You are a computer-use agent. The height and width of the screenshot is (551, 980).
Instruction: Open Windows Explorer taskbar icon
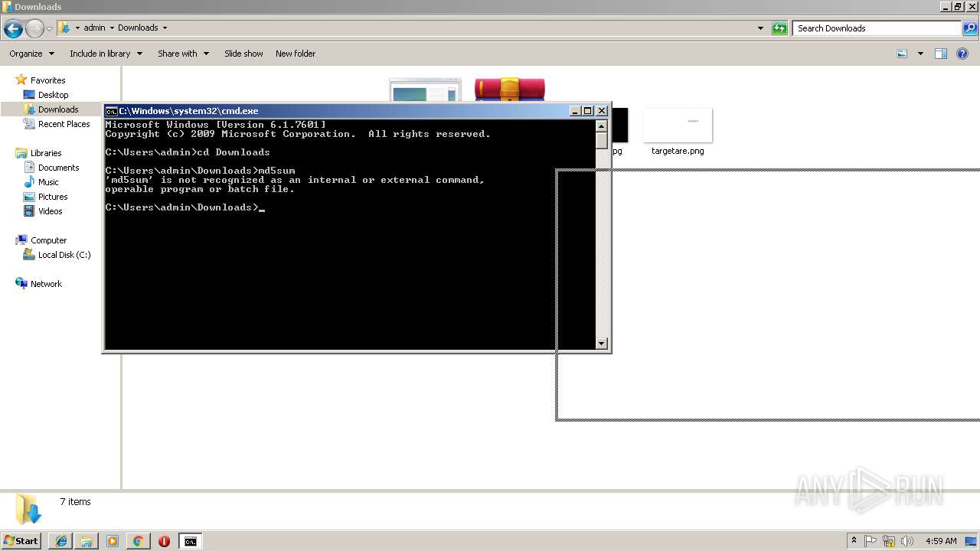click(87, 541)
